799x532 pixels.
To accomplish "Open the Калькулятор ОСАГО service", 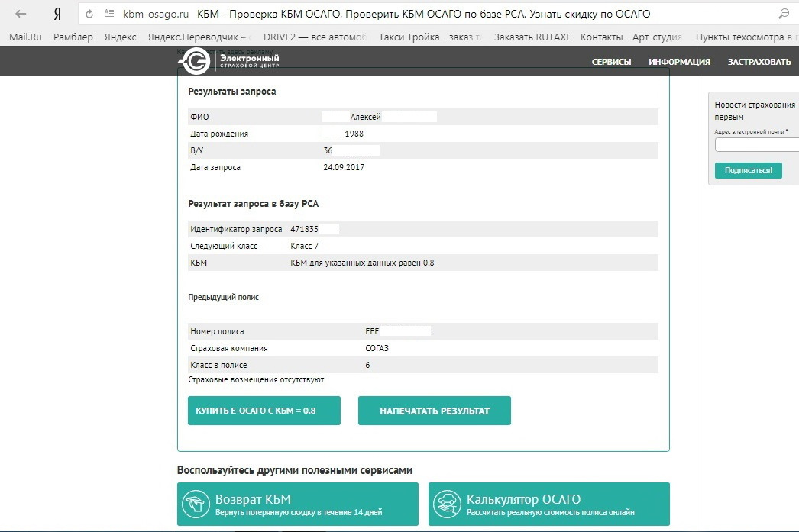I will [548, 504].
